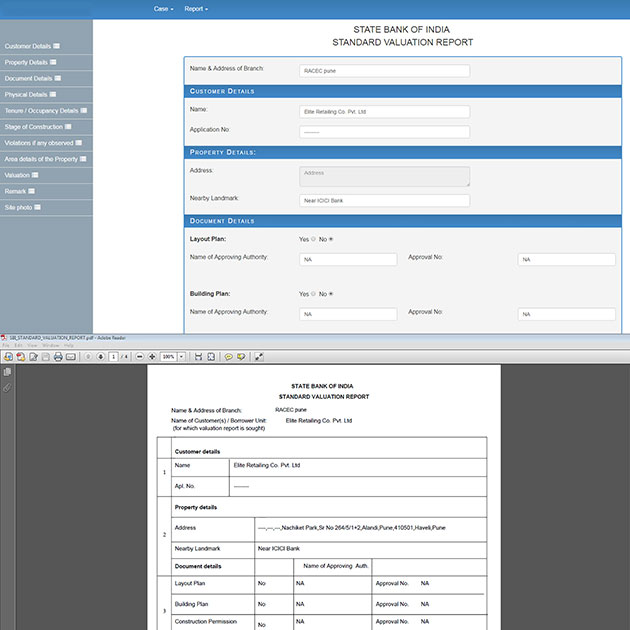Click 'Elite Retailing Co. Pvt. Ltd' in PDF Name row
The height and width of the screenshot is (630, 630).
[267, 465]
